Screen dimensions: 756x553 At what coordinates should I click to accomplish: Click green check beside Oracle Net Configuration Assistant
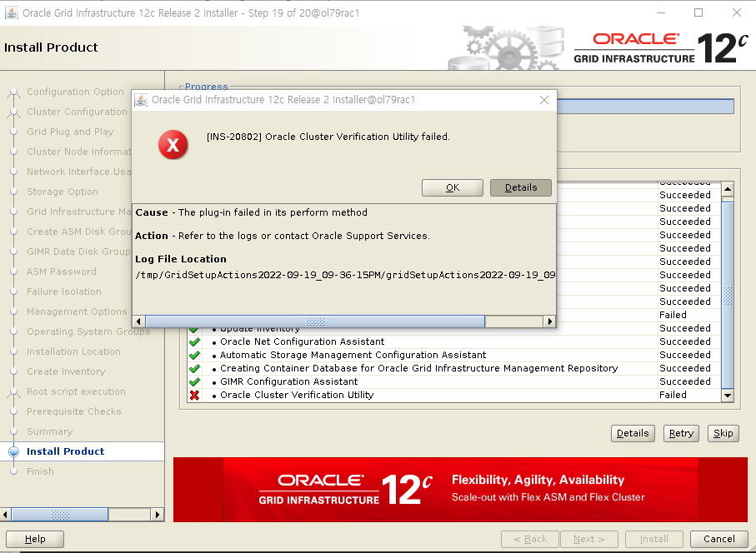coord(194,341)
